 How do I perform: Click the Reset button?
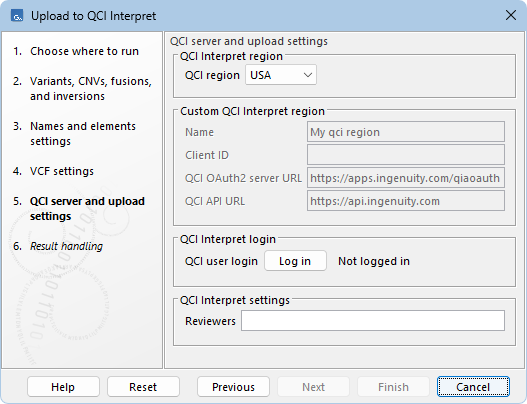143,387
